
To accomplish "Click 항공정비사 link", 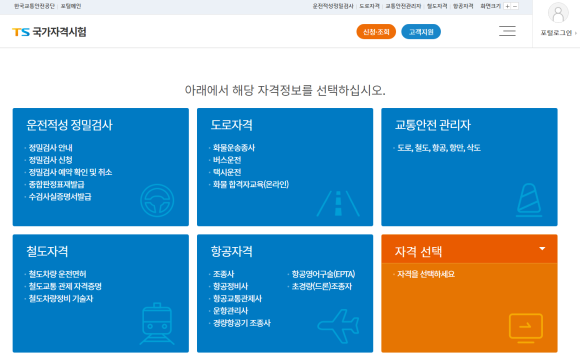I will pyautogui.click(x=230, y=286).
